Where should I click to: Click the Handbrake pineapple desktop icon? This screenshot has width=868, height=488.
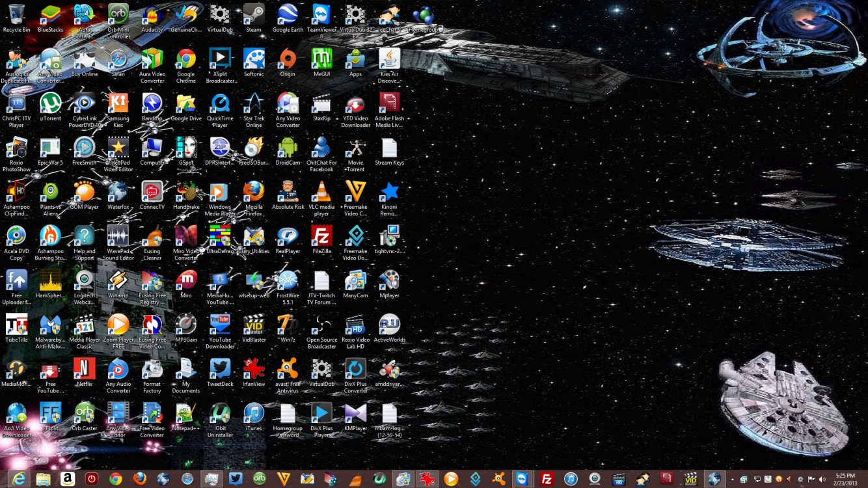point(186,195)
